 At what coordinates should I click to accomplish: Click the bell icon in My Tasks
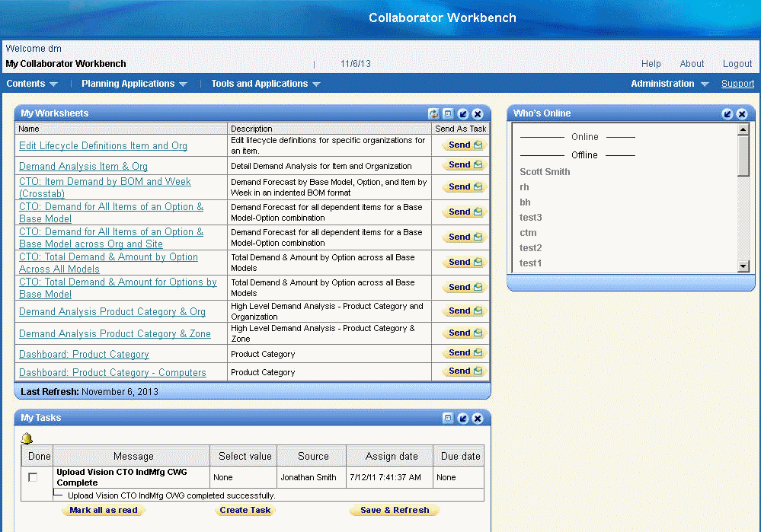27,438
